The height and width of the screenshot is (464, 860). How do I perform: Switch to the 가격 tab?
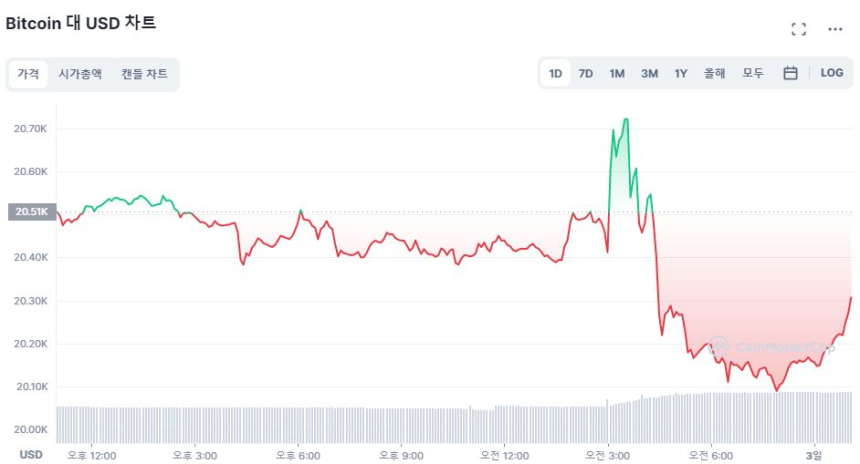pyautogui.click(x=28, y=74)
